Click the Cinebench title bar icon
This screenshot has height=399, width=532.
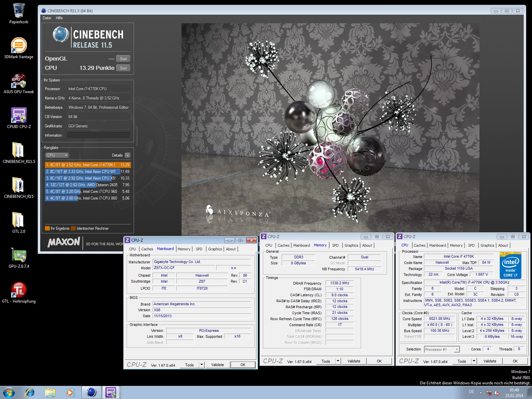pyautogui.click(x=44, y=11)
